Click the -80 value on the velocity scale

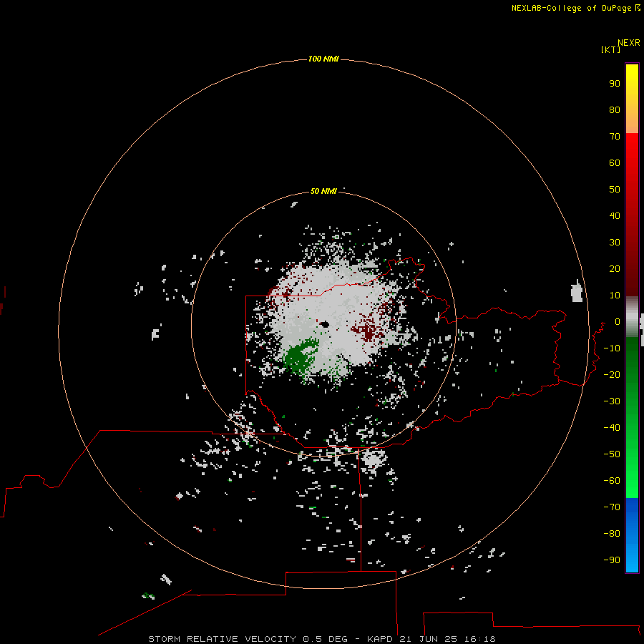tap(612, 534)
